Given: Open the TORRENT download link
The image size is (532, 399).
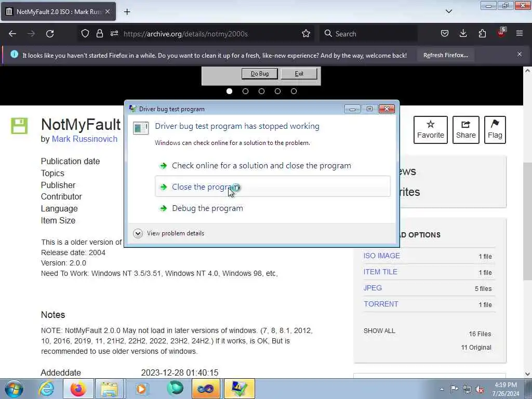Looking at the screenshot, I should (381, 304).
